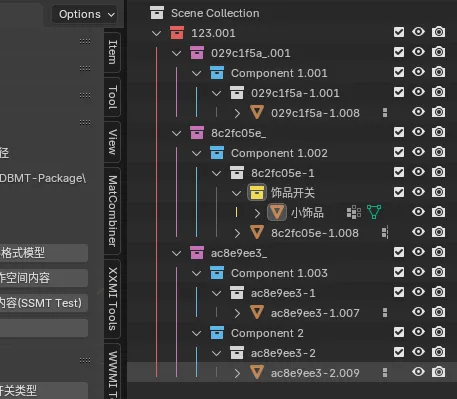Disable render camera icon for ac8e9ee3-2.009
This screenshot has width=457, height=399.
pos(438,372)
